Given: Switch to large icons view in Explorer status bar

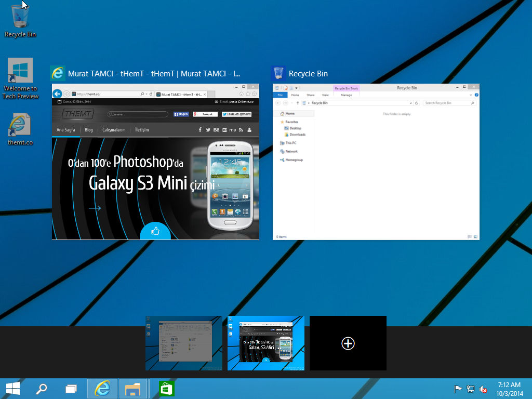Looking at the screenshot, I should (x=474, y=236).
